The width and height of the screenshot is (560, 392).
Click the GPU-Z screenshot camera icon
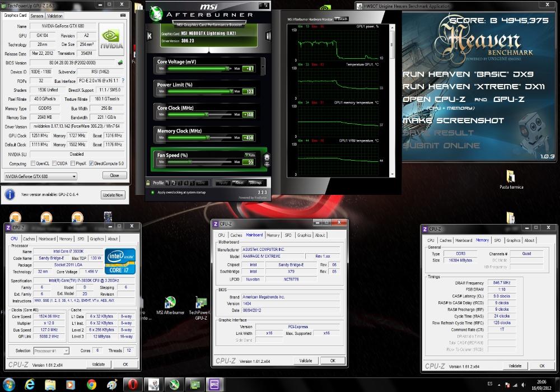click(123, 15)
